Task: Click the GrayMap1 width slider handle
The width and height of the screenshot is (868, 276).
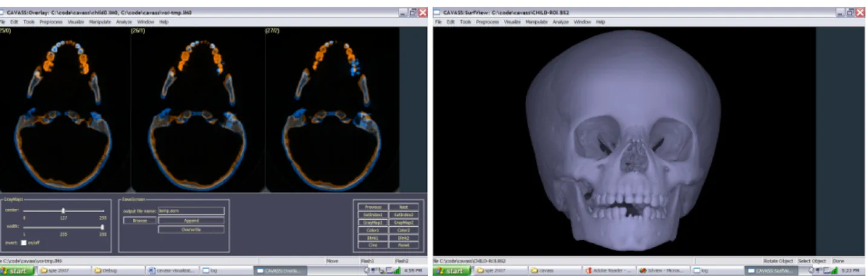Action: pos(102,228)
